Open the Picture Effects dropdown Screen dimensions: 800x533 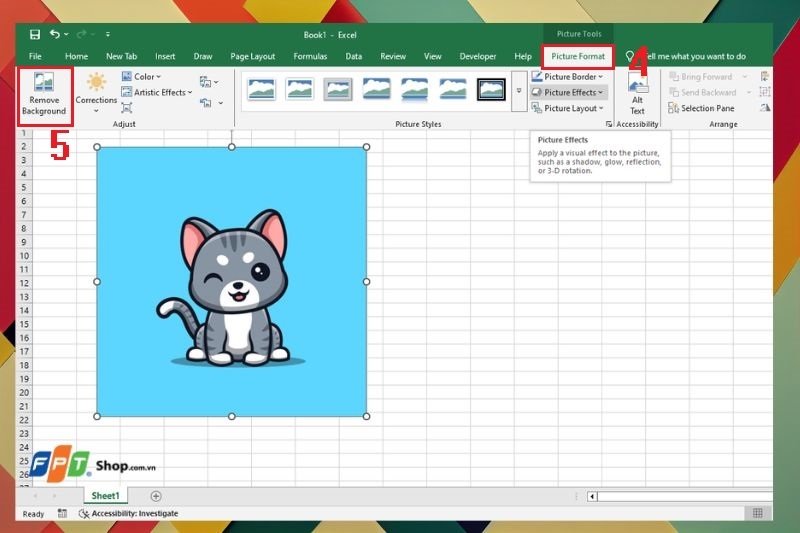coord(567,92)
